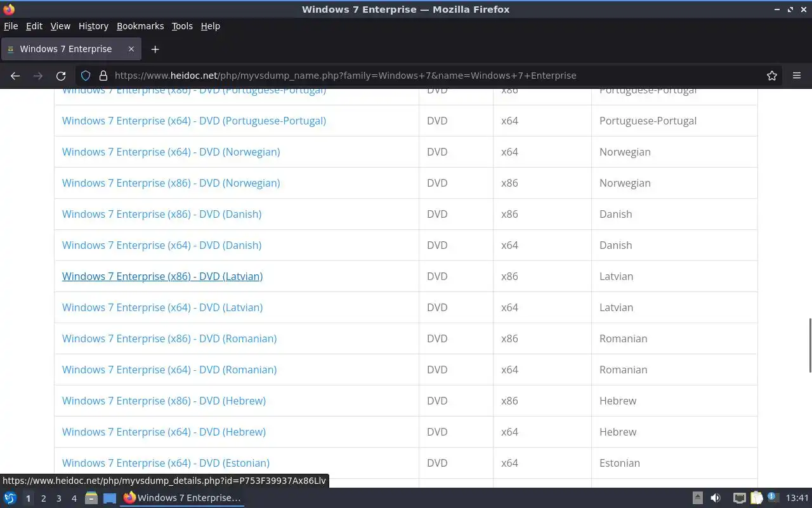Launch the file manager taskbar icon
The width and height of the screenshot is (812, 508).
tap(91, 498)
